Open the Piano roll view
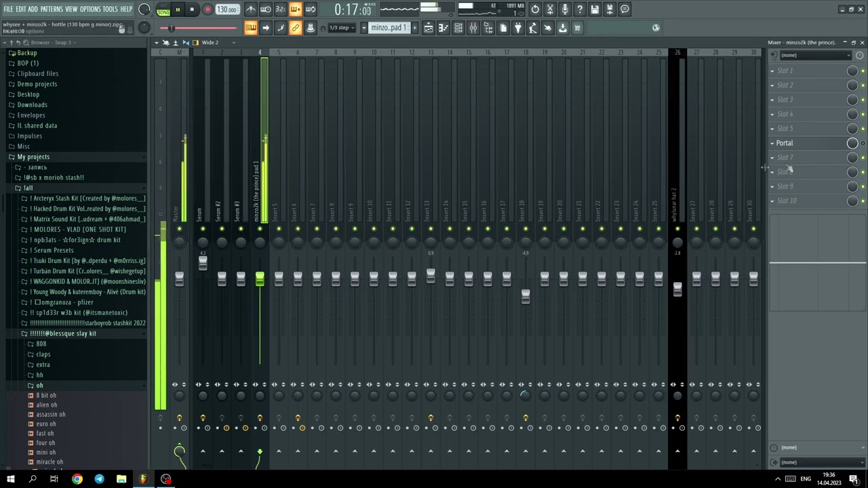 [x=443, y=28]
